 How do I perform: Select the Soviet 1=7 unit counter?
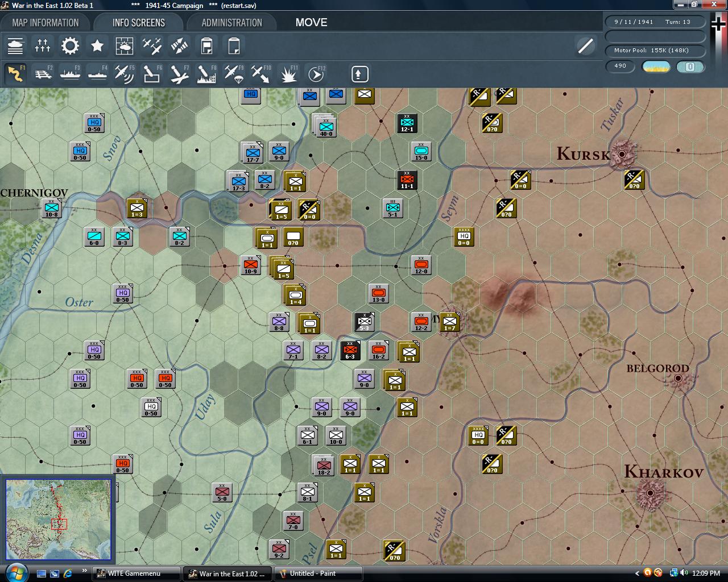coord(449,322)
